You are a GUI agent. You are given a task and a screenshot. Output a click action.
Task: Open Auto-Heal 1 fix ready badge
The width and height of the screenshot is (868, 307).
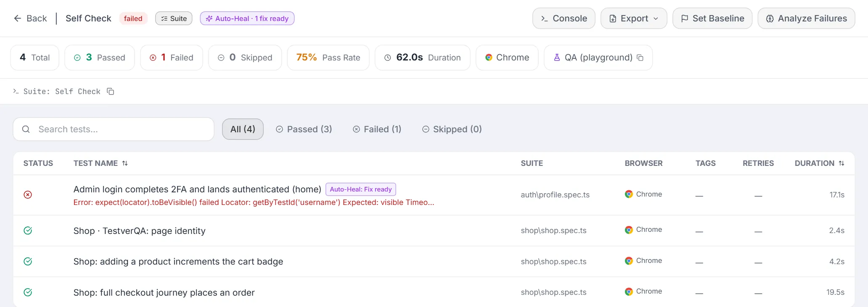247,18
